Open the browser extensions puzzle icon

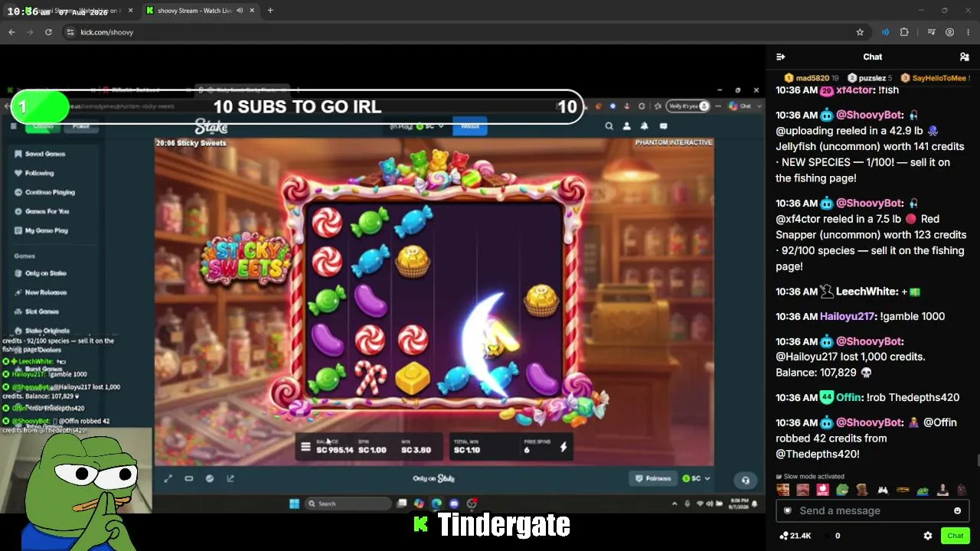point(904,32)
